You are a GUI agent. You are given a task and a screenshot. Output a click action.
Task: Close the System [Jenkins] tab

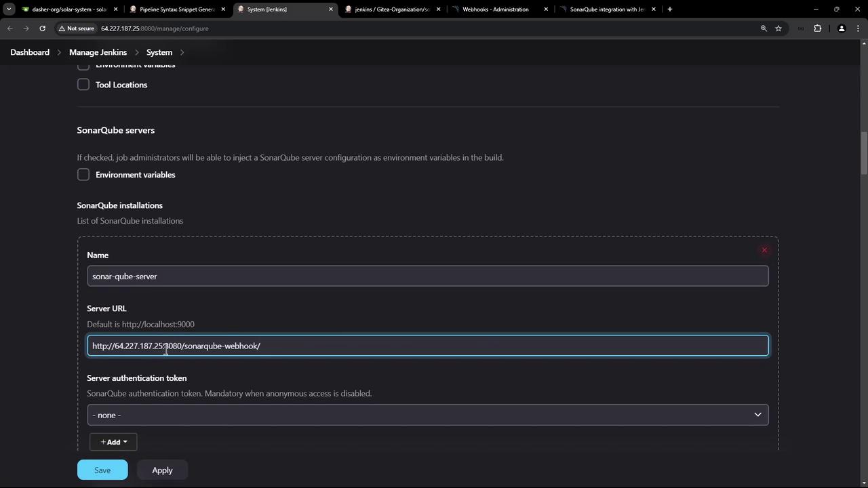point(331,9)
